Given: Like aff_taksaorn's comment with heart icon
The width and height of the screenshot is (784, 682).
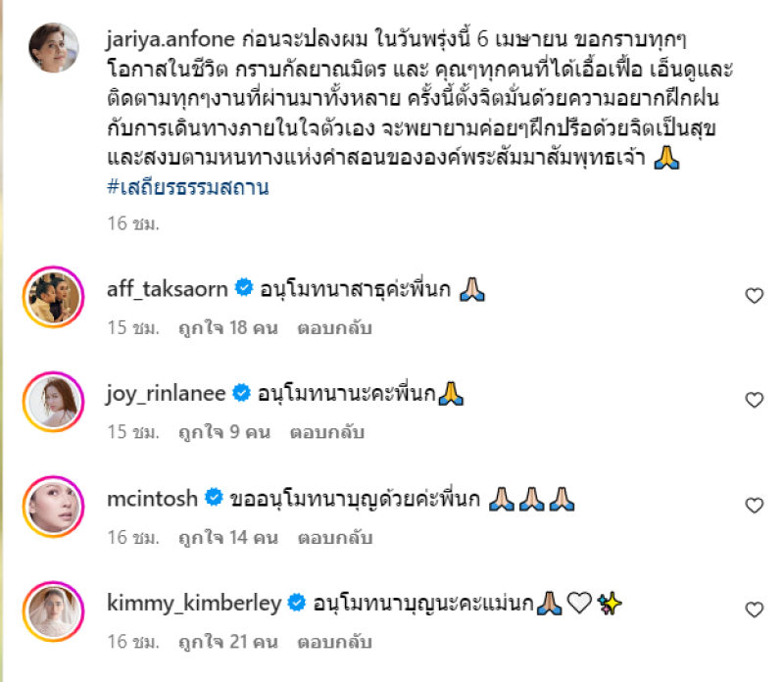Looking at the screenshot, I should click(754, 296).
